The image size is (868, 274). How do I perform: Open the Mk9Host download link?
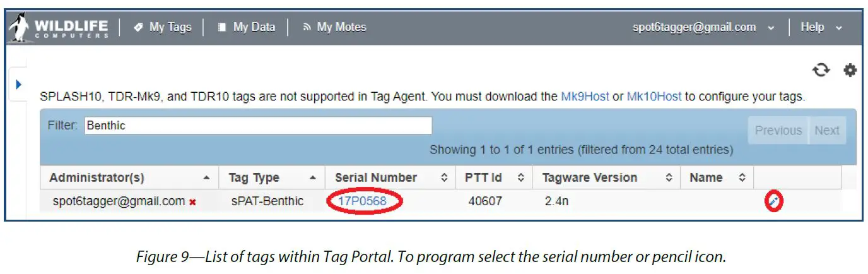click(x=585, y=97)
